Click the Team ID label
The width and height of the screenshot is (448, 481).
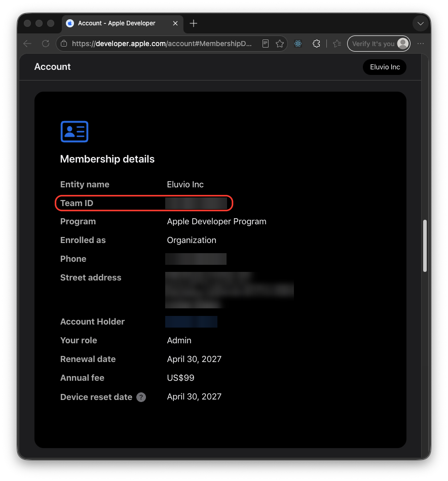(77, 203)
